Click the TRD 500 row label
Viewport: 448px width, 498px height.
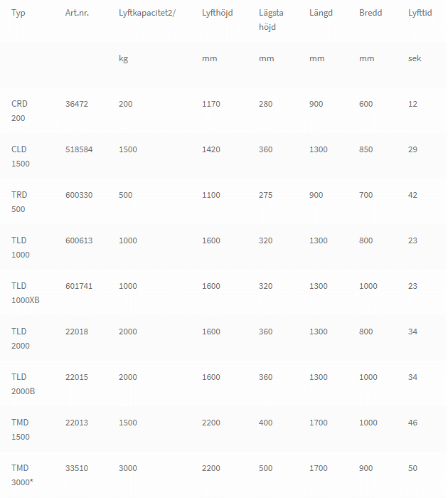click(x=19, y=202)
